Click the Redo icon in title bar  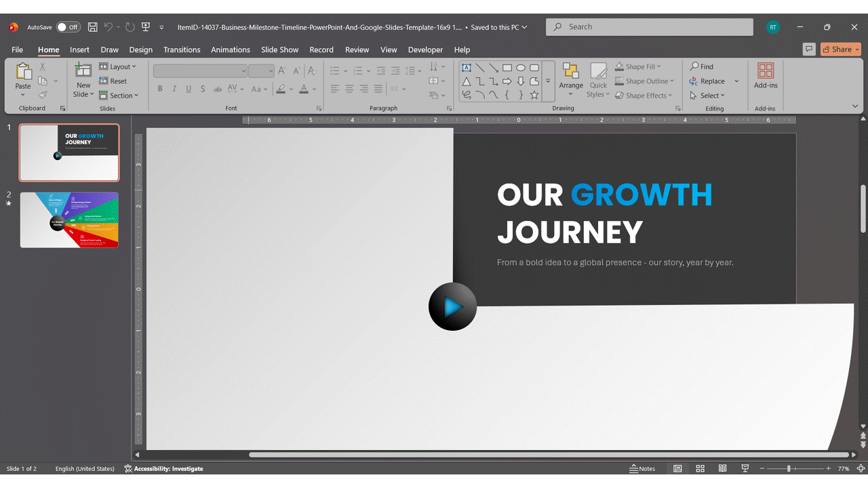pos(130,27)
